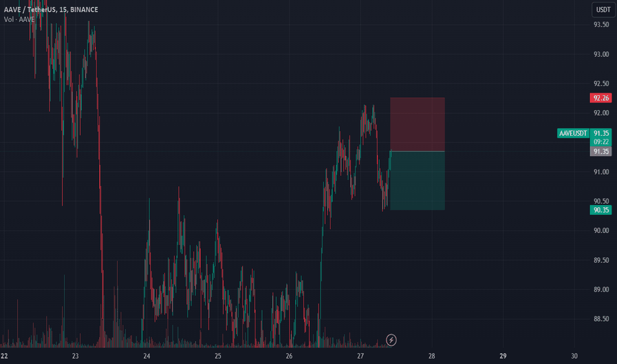The height and width of the screenshot is (364, 617).
Task: Click the 90.00 price axis label
Action: pos(601,230)
